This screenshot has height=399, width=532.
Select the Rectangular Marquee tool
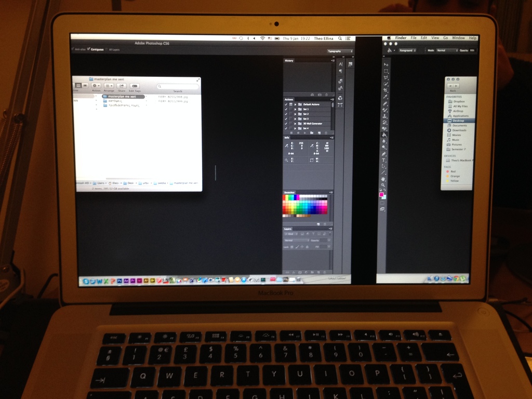(x=386, y=71)
